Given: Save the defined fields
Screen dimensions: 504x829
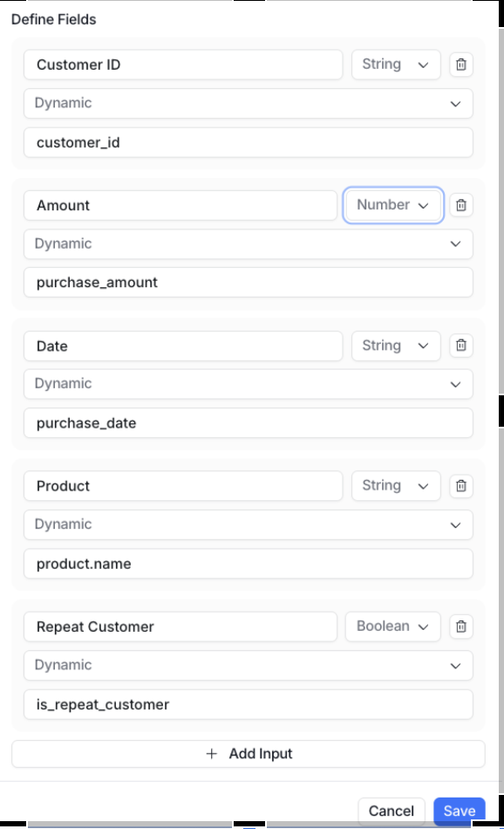Looking at the screenshot, I should coord(460,811).
